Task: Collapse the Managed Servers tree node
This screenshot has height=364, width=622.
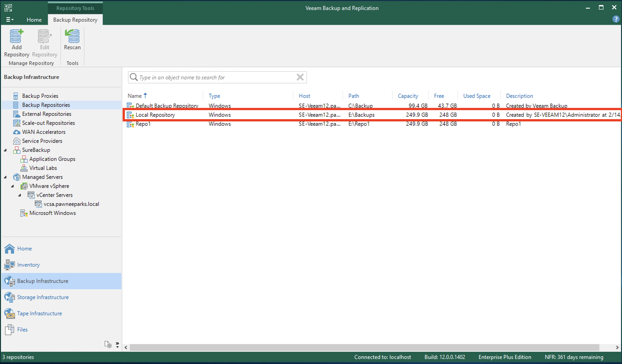Action: (x=5, y=177)
